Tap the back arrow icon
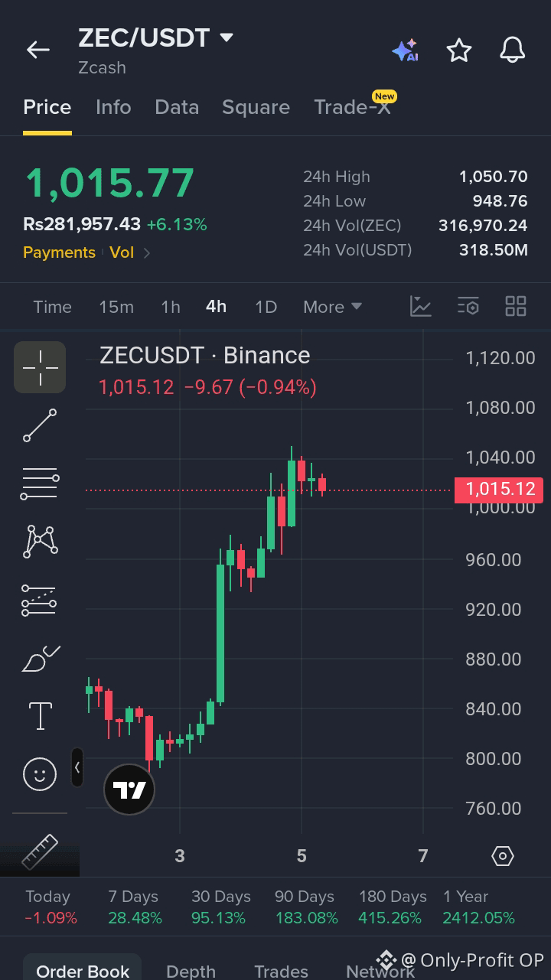This screenshot has width=551, height=980. tap(37, 50)
